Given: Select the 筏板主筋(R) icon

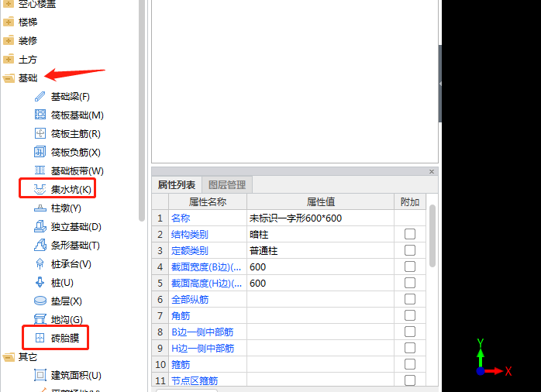Looking at the screenshot, I should [x=40, y=133].
